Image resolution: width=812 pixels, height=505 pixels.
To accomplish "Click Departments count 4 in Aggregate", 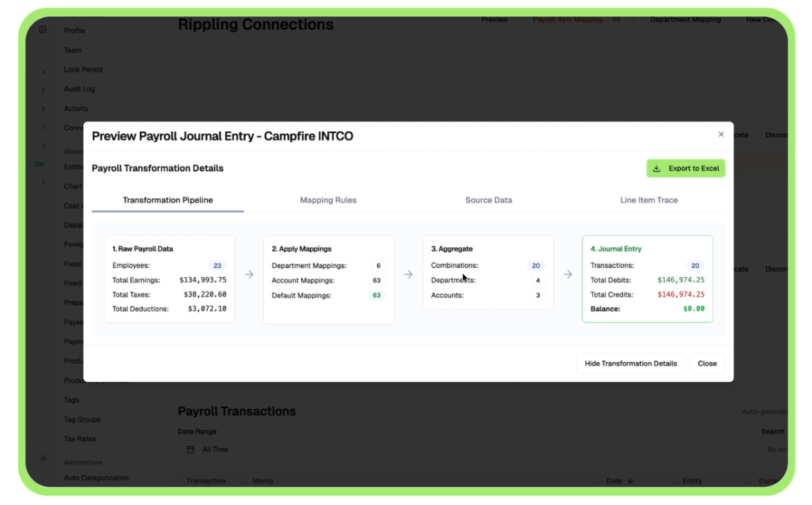I will pos(537,281).
